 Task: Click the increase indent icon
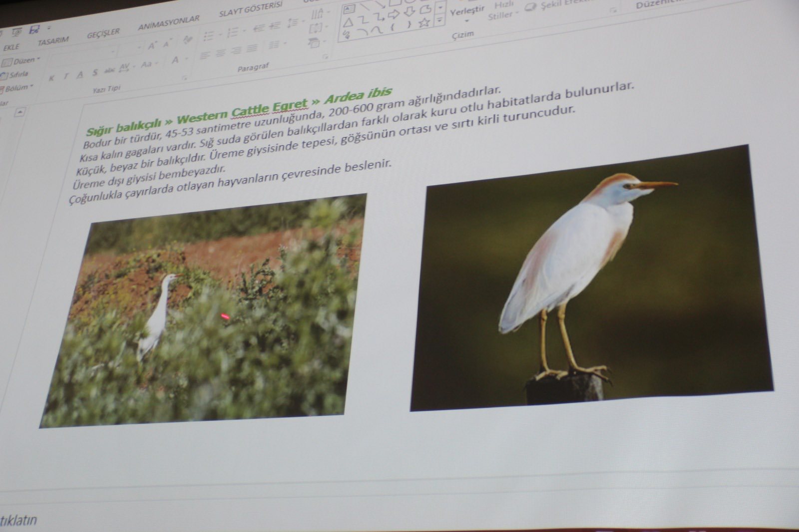[275, 26]
